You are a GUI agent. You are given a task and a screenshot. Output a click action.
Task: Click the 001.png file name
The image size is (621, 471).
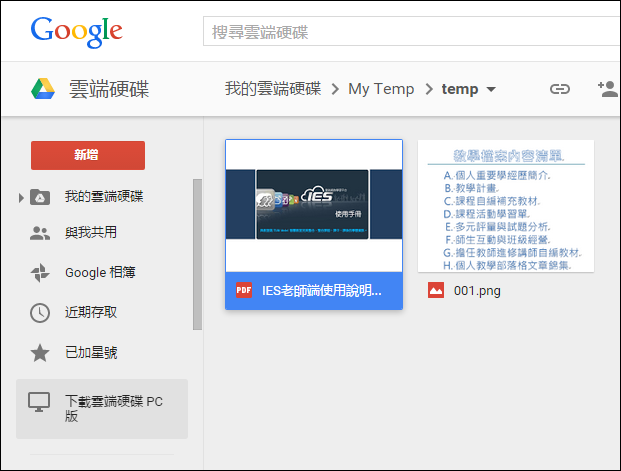tap(477, 291)
